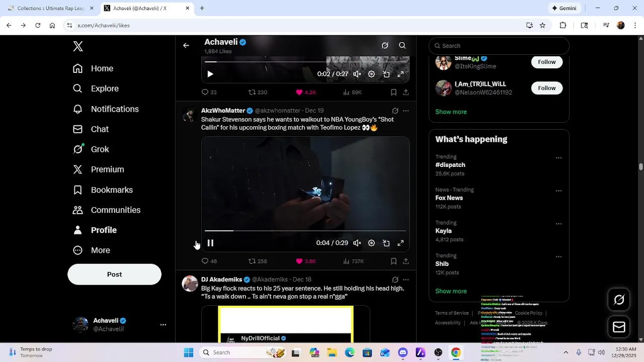644x362 pixels.
Task: Play the top video at 0:02
Action: tap(210, 74)
